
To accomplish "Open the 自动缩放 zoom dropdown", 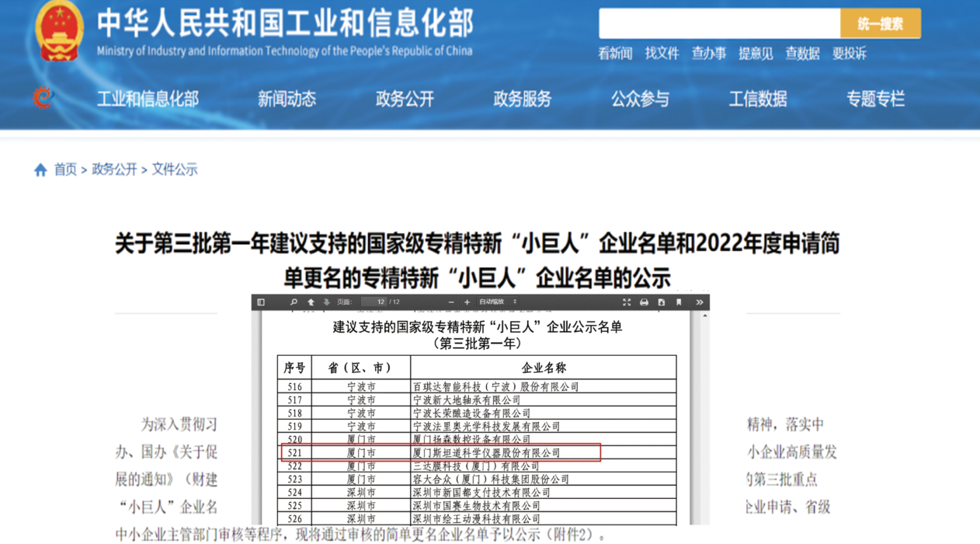I will pos(498,302).
